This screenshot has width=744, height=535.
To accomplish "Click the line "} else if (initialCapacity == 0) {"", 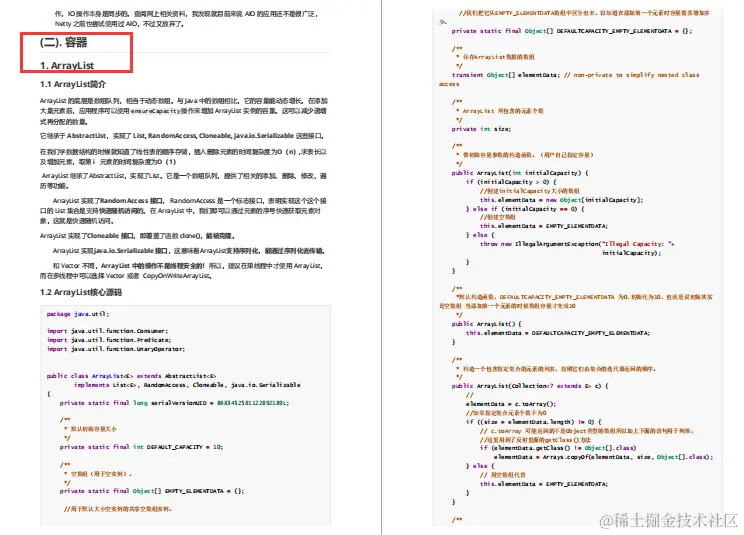I will coord(525,209).
